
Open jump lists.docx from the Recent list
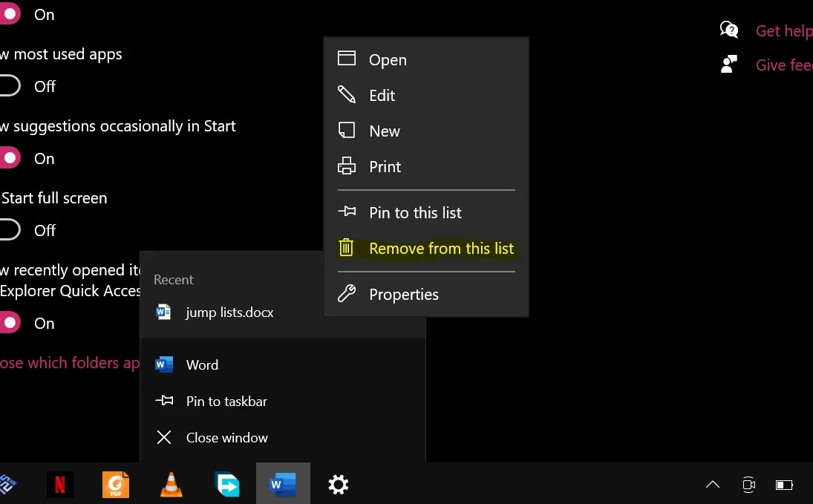[231, 312]
